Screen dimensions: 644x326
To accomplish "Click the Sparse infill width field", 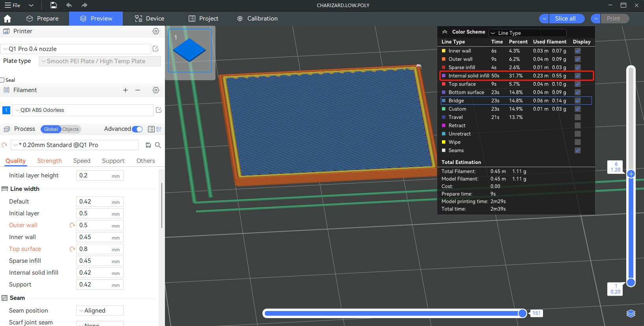I will 100,261.
